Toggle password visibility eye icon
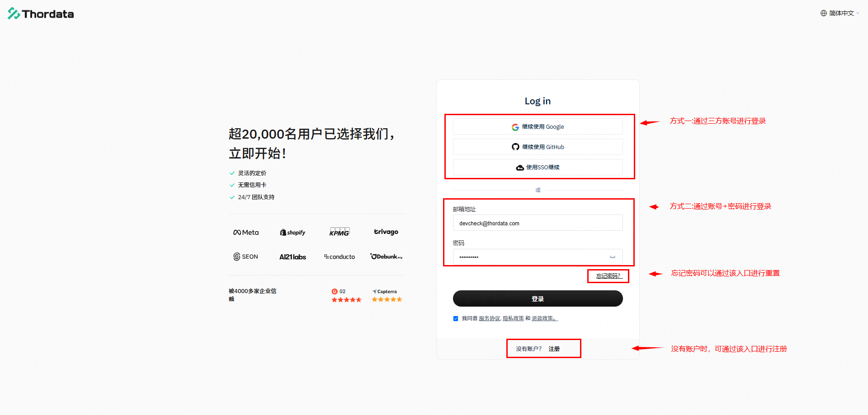Image resolution: width=868 pixels, height=415 pixels. coord(613,257)
